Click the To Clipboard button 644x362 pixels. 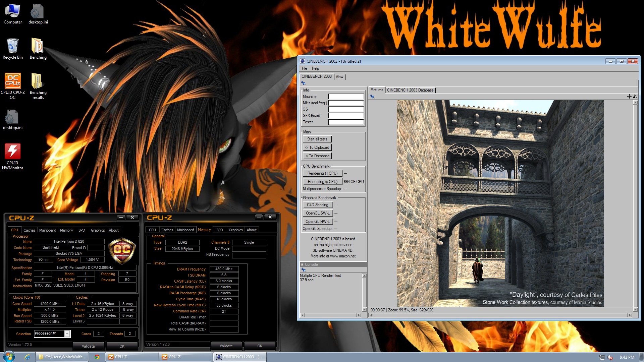317,147
